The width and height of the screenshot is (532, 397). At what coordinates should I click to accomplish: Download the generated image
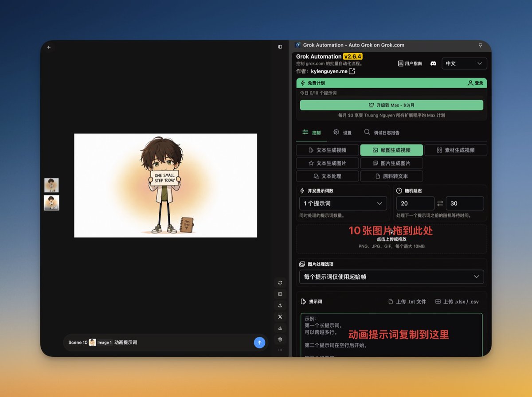click(280, 328)
